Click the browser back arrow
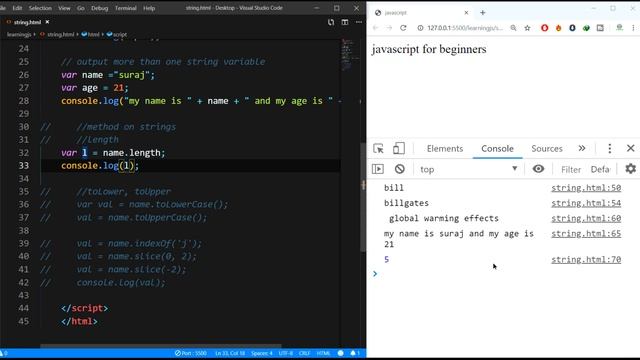The width and height of the screenshot is (640, 360). (375, 28)
